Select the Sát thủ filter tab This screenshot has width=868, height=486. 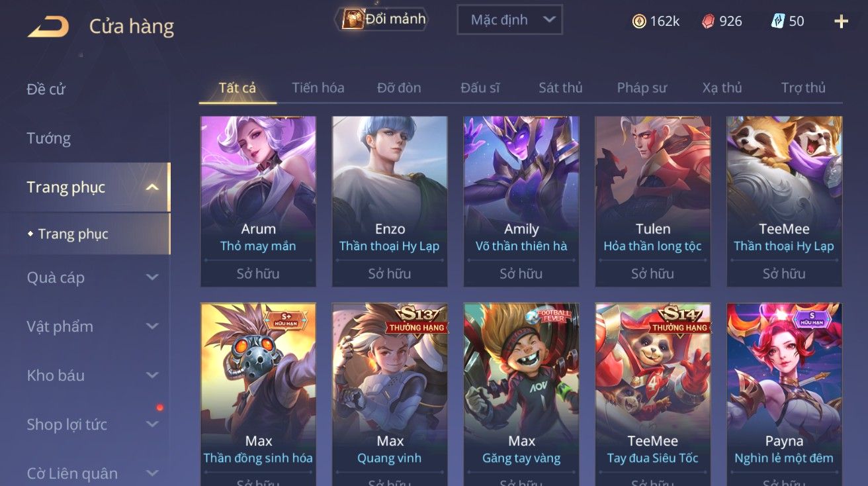click(560, 87)
